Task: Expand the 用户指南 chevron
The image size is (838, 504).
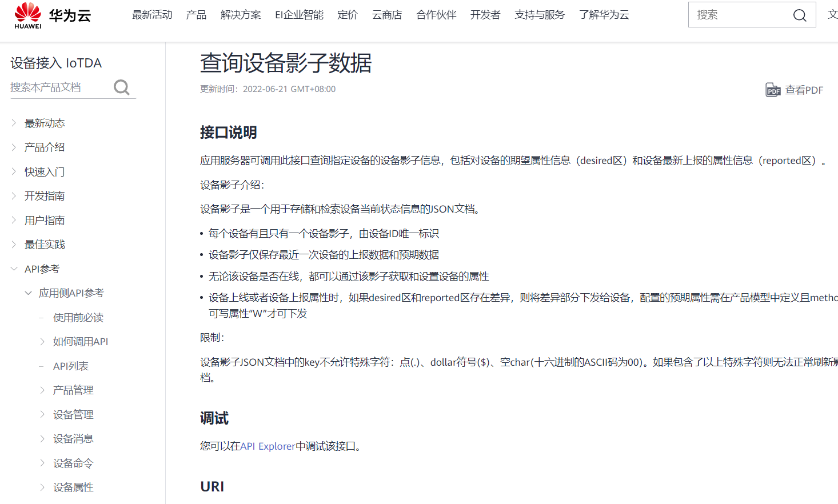Action: click(x=14, y=220)
